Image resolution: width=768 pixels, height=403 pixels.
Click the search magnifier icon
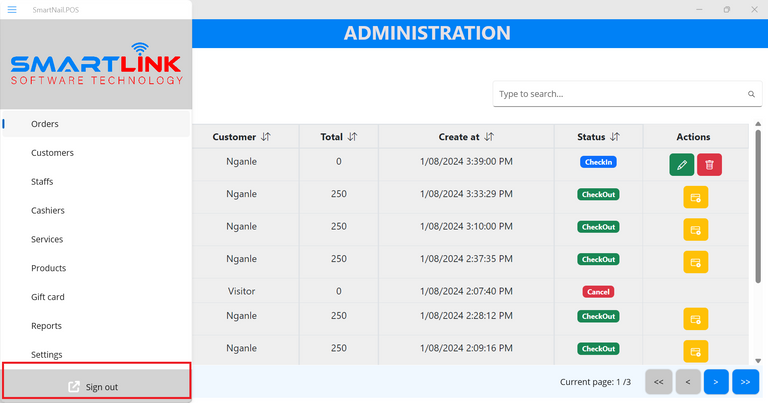point(752,95)
